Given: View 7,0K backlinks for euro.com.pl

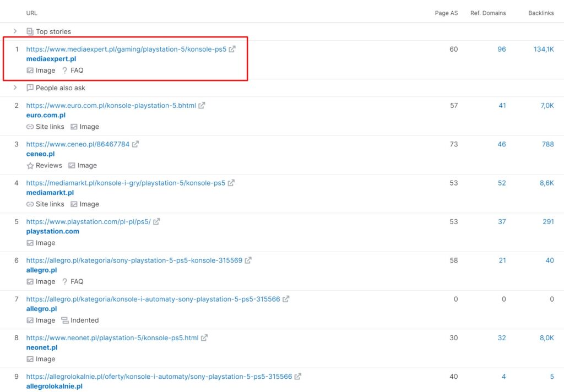Looking at the screenshot, I should [547, 106].
